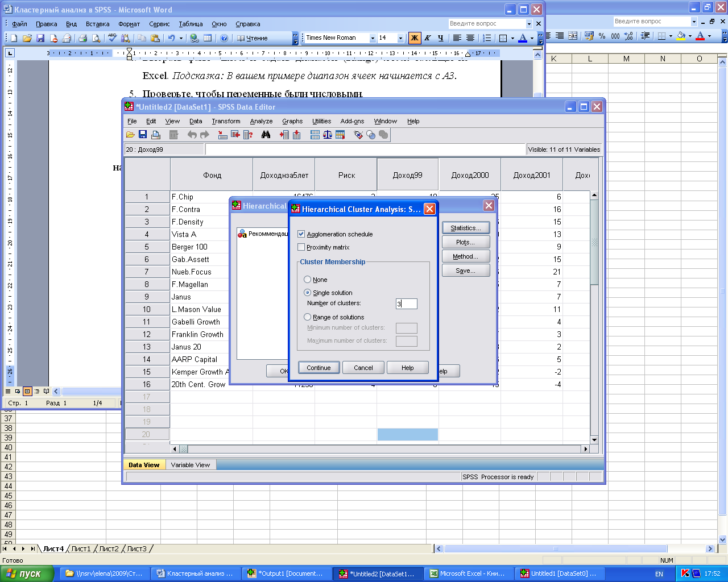Click the SPSS Save file toolbar icon
728x582 pixels.
[143, 135]
